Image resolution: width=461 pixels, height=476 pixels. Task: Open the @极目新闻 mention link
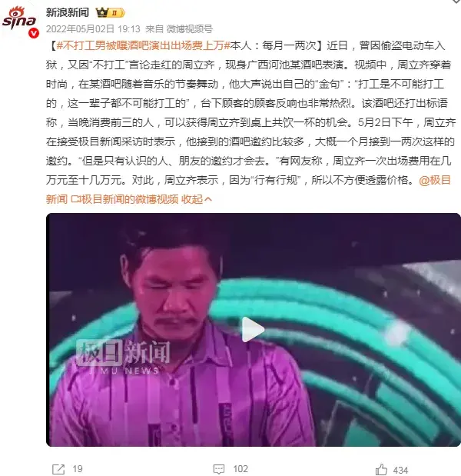tap(435, 180)
